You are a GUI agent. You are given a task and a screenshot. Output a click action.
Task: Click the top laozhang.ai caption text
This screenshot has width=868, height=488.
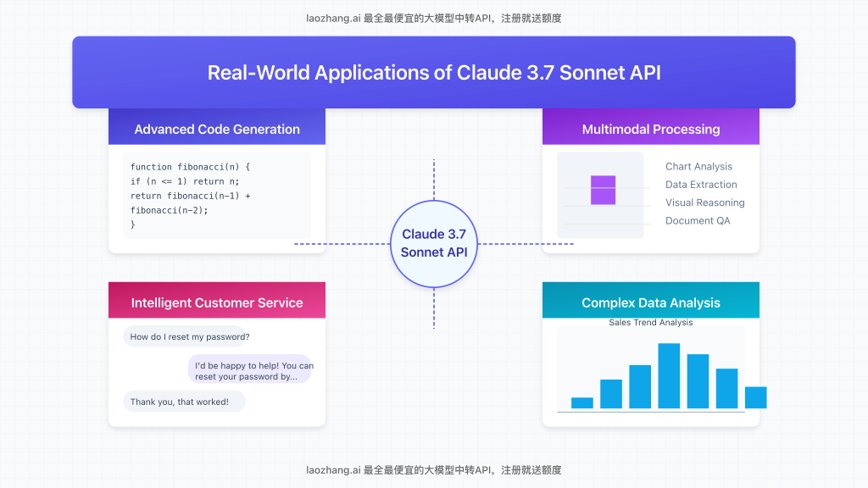coord(434,19)
